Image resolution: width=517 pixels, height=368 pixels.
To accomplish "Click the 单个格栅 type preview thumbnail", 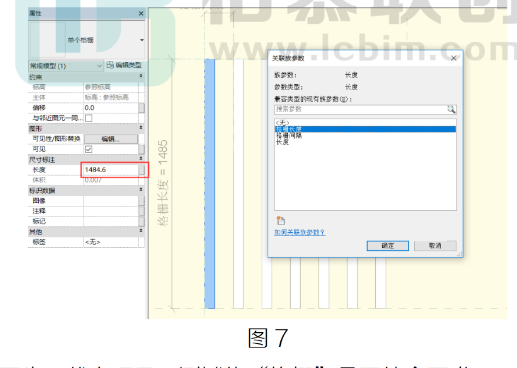I will point(47,40).
